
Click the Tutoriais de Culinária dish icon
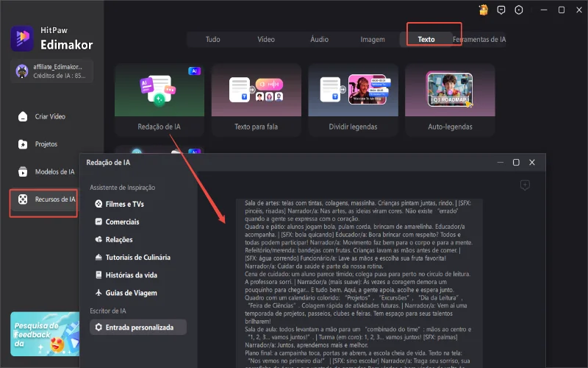98,257
